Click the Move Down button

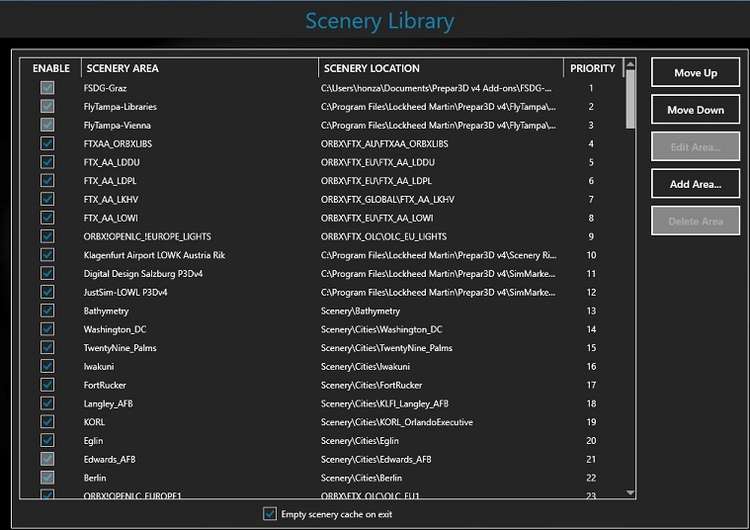click(x=695, y=110)
